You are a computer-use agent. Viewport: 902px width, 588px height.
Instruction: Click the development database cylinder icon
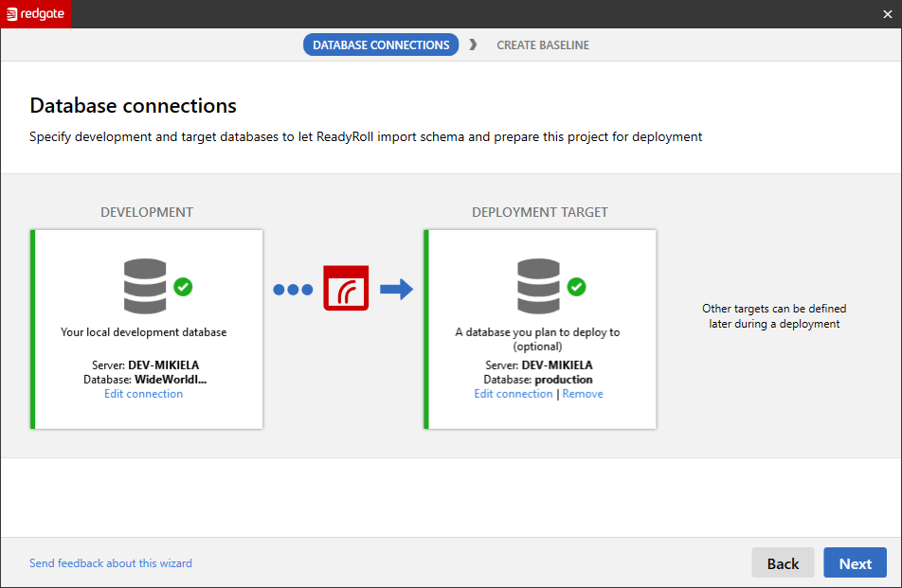point(145,286)
